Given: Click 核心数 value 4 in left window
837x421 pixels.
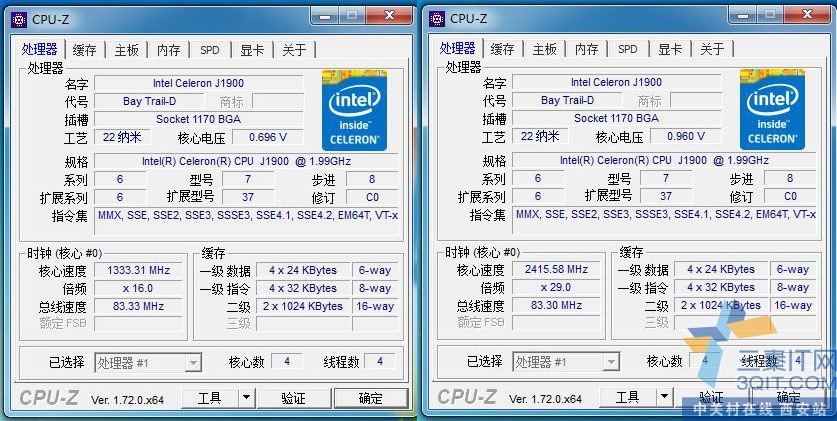Looking at the screenshot, I should point(287,362).
